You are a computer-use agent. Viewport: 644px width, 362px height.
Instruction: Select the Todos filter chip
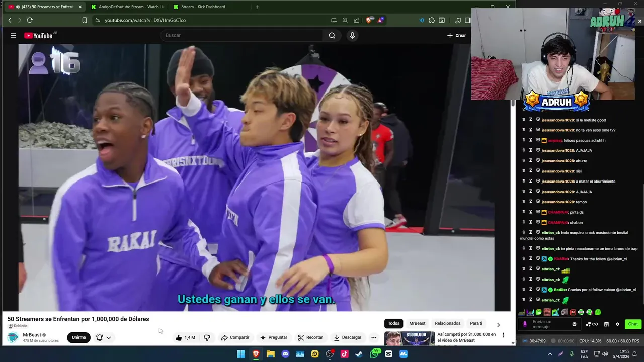[x=394, y=323]
